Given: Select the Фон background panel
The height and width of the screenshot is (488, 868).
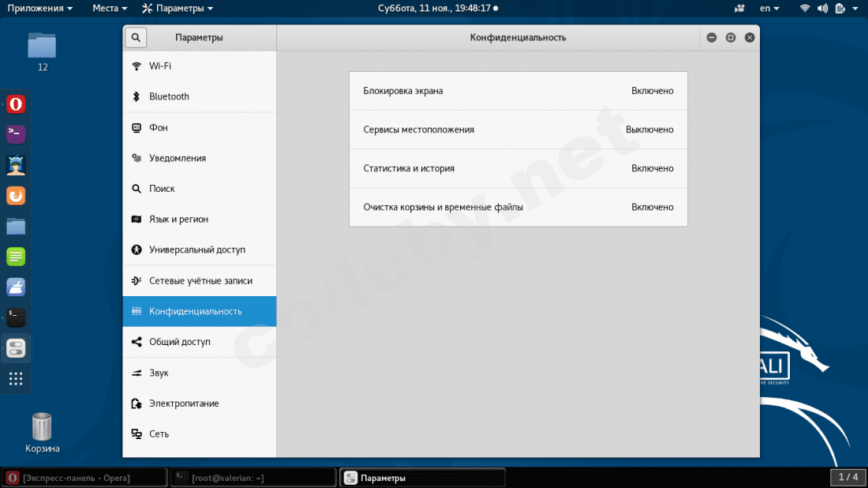Looking at the screenshot, I should click(200, 127).
